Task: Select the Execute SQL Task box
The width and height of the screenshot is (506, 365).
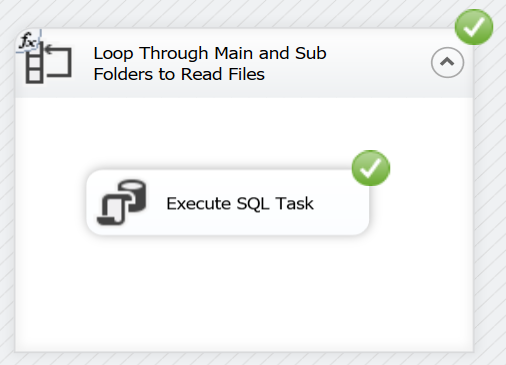Action: (x=228, y=202)
